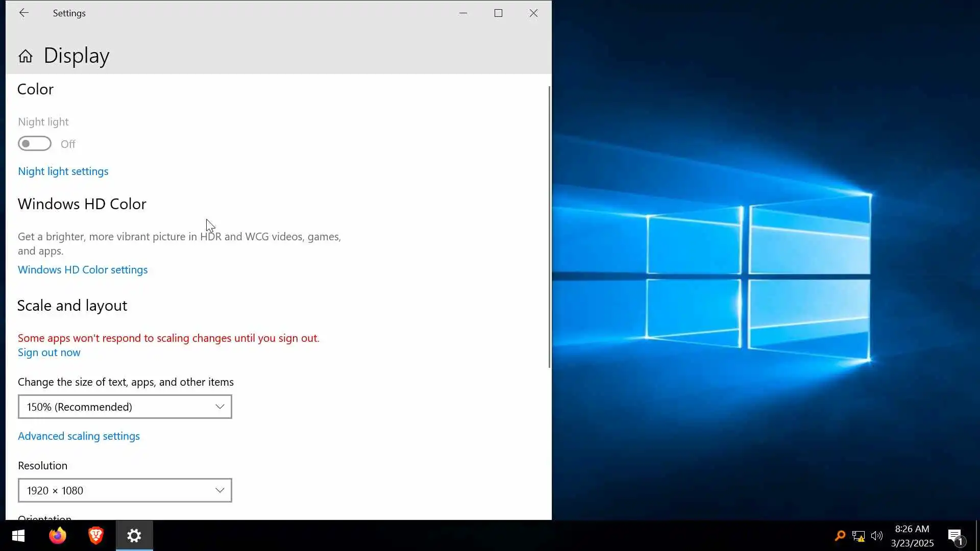Open Night light settings link
Image resolution: width=980 pixels, height=551 pixels.
pos(63,171)
